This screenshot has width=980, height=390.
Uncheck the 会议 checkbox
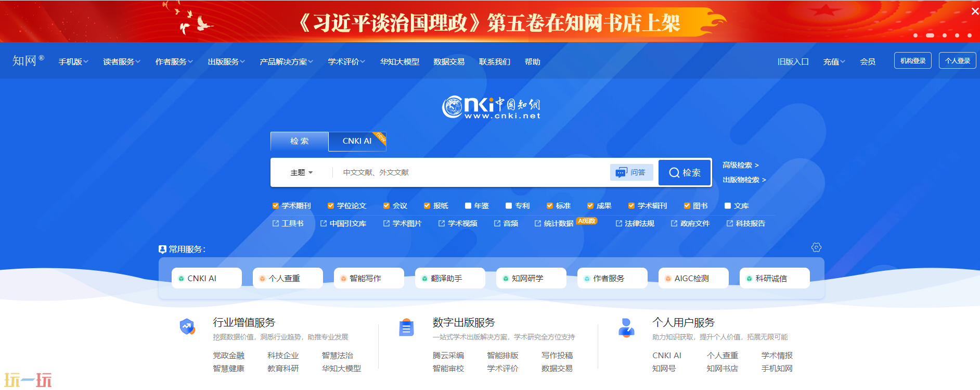[386, 206]
